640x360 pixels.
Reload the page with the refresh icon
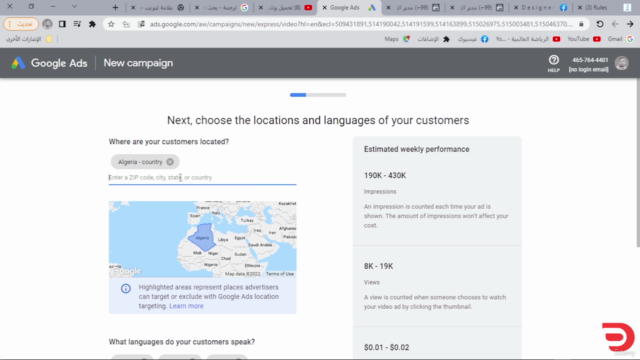coord(600,24)
